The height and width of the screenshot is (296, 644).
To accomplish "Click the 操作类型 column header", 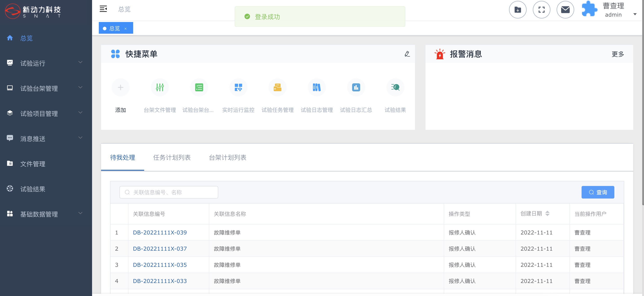I will coord(459,214).
